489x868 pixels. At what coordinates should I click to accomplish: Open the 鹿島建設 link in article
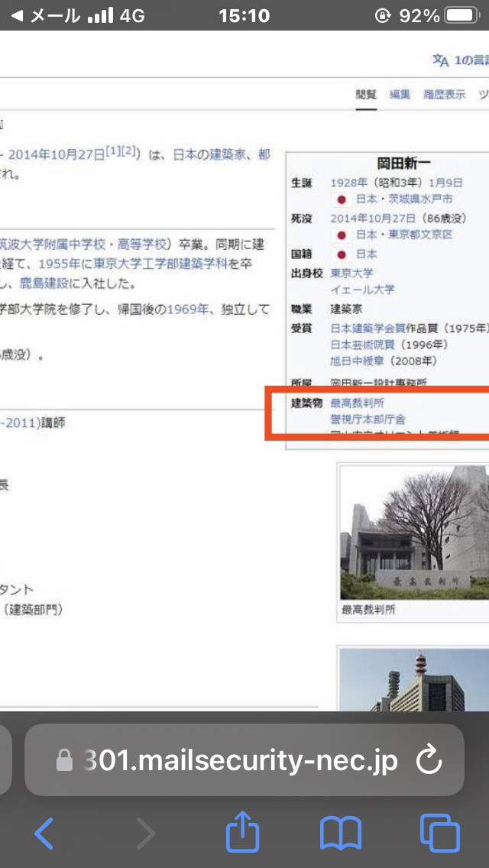coord(44,284)
